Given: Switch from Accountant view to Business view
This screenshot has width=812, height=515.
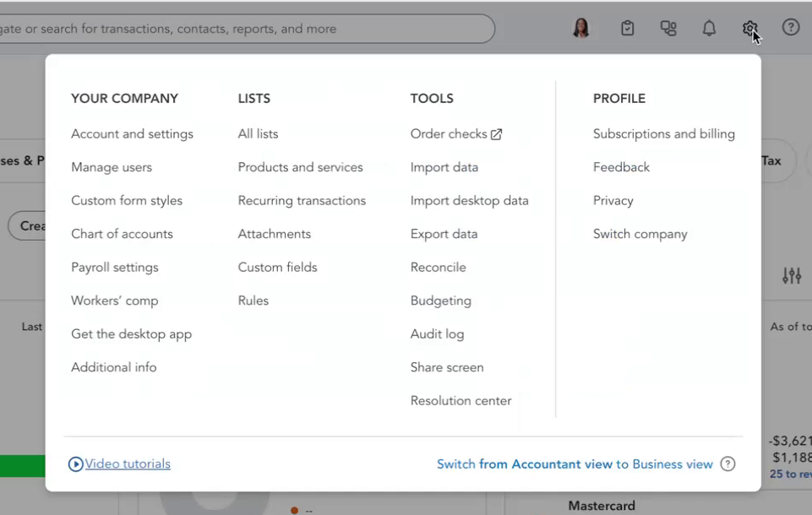Looking at the screenshot, I should click(x=575, y=463).
